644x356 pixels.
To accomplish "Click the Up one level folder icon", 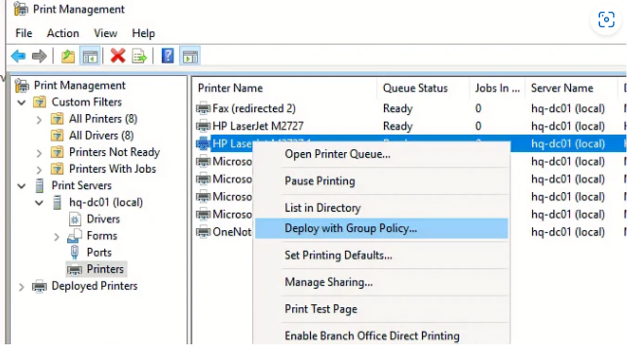I will [68, 56].
